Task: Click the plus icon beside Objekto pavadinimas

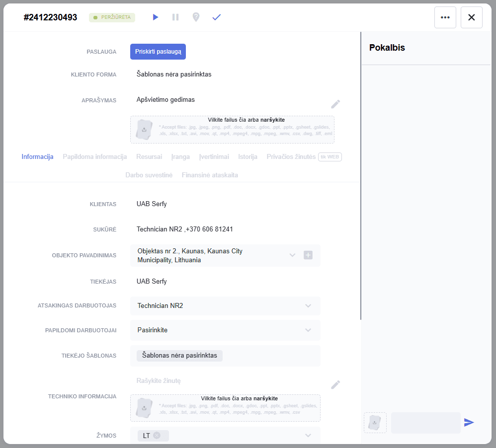Action: point(308,255)
